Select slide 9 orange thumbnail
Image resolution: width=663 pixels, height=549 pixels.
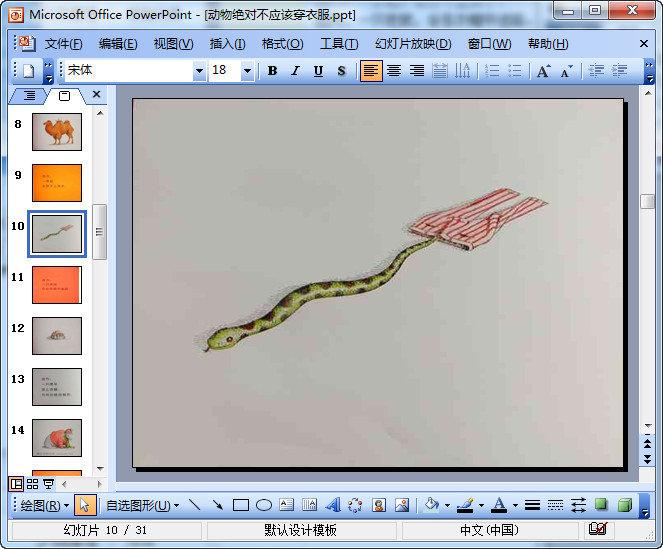[57, 183]
